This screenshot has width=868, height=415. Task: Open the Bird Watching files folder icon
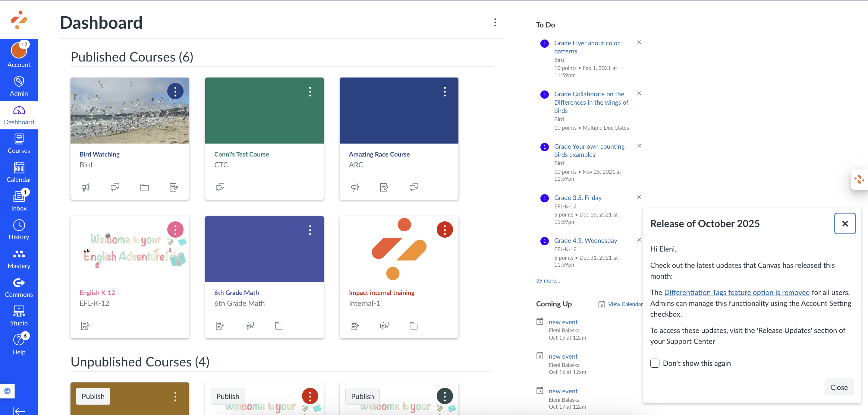pyautogui.click(x=144, y=187)
